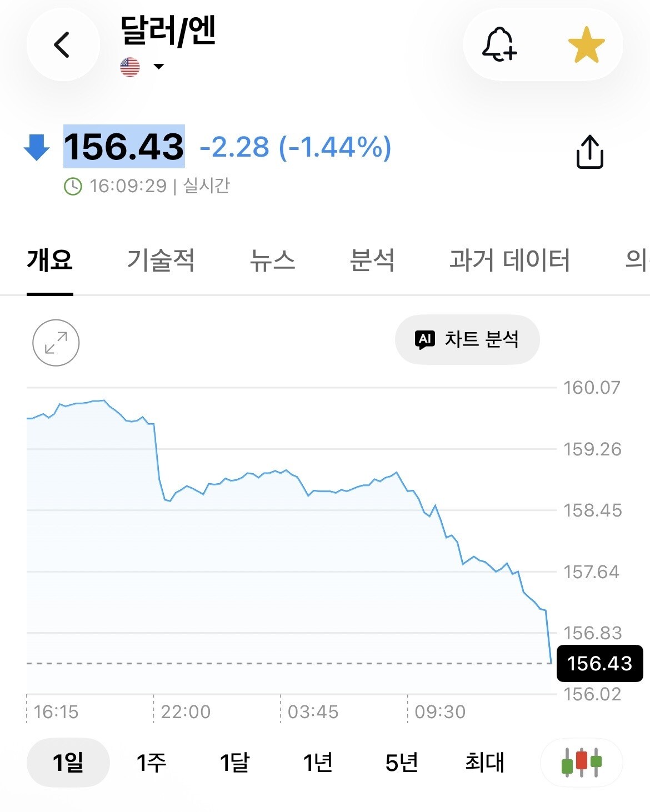View the 과거 데이터 tab
650x812 pixels.
coord(509,260)
